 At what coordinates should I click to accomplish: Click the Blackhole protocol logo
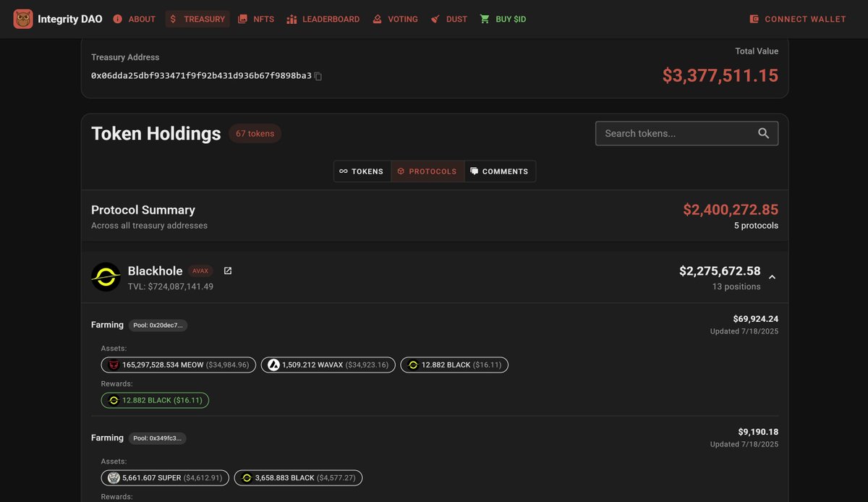(x=106, y=277)
